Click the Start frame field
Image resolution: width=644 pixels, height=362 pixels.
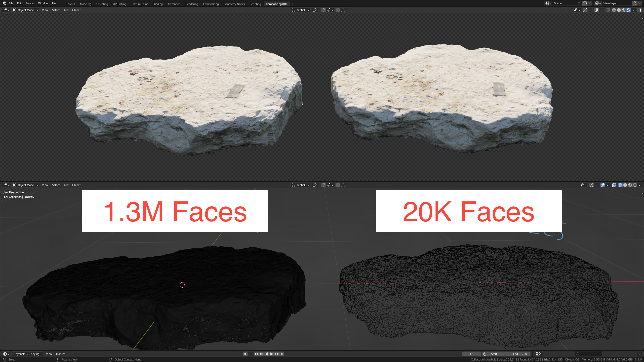click(x=498, y=354)
